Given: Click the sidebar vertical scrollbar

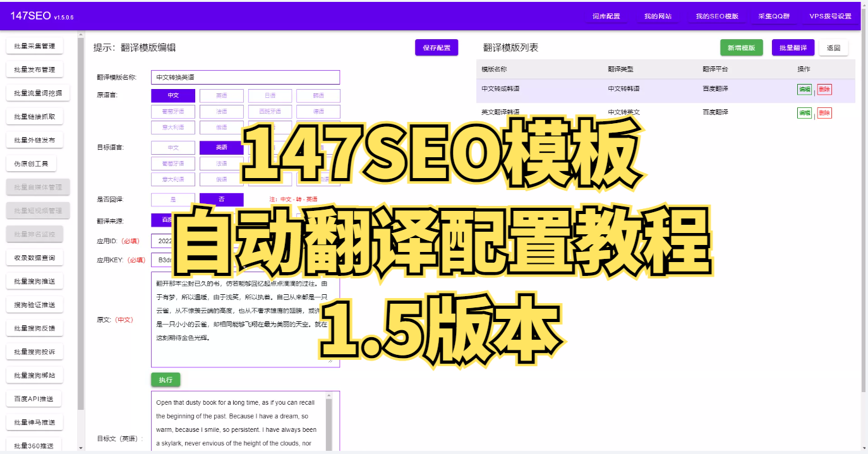Looking at the screenshot, I should (x=80, y=224).
